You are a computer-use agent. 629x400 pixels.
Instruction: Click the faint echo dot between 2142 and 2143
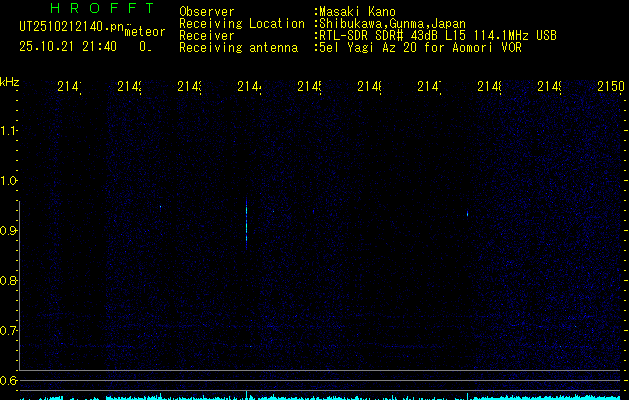(x=160, y=207)
